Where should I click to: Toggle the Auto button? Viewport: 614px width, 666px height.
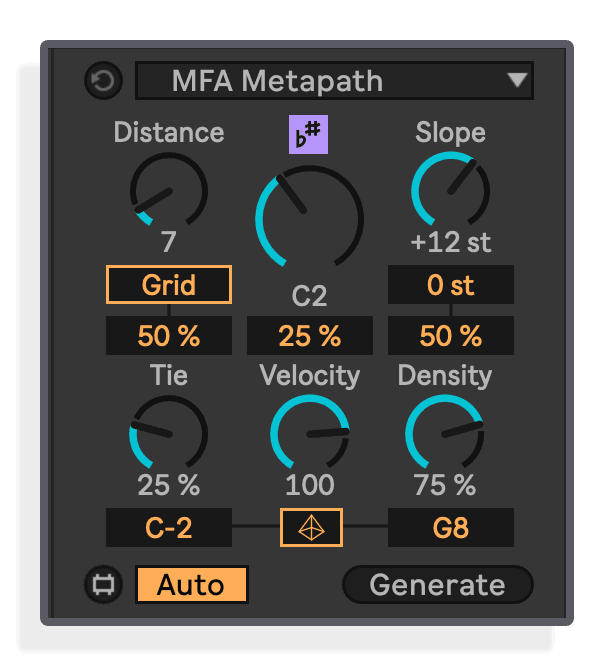(192, 584)
